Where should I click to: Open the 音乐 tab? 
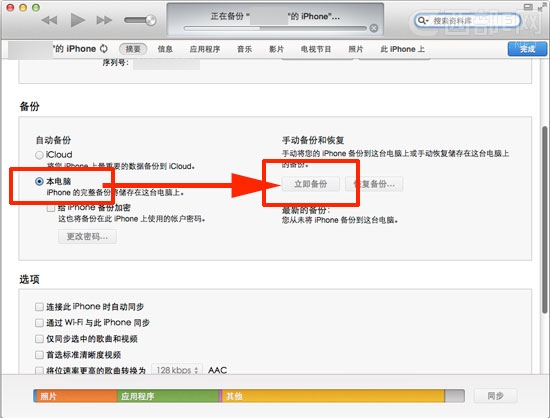pos(244,49)
